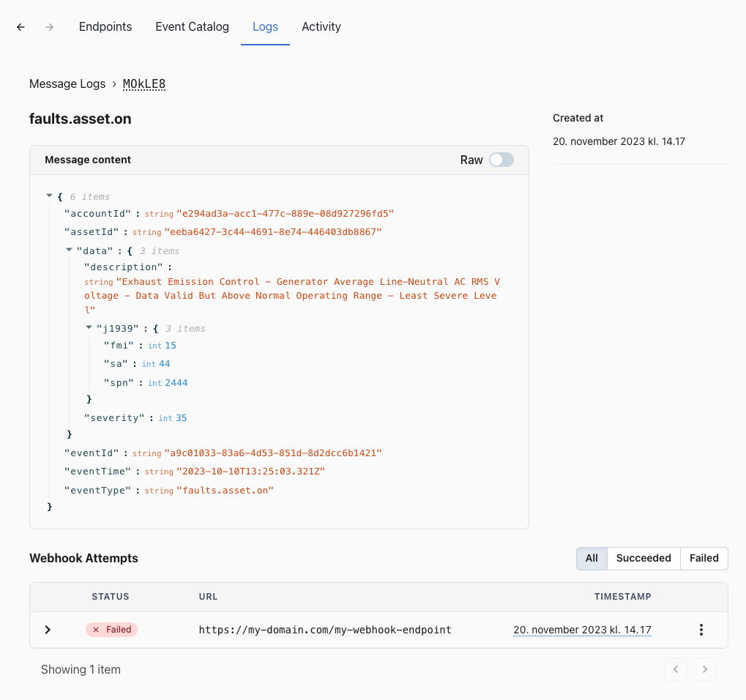Click the M0kLE8 message ID
Image resolution: width=746 pixels, height=700 pixels.
coord(144,84)
